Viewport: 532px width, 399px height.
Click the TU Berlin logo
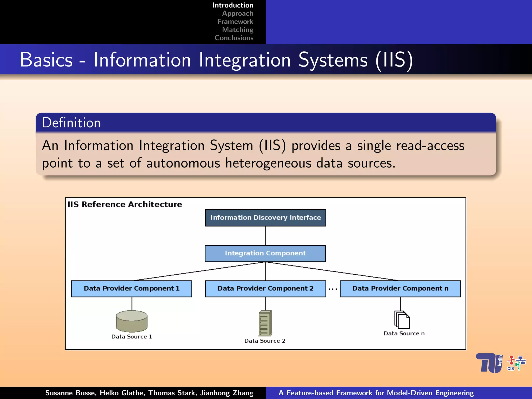tap(489, 363)
